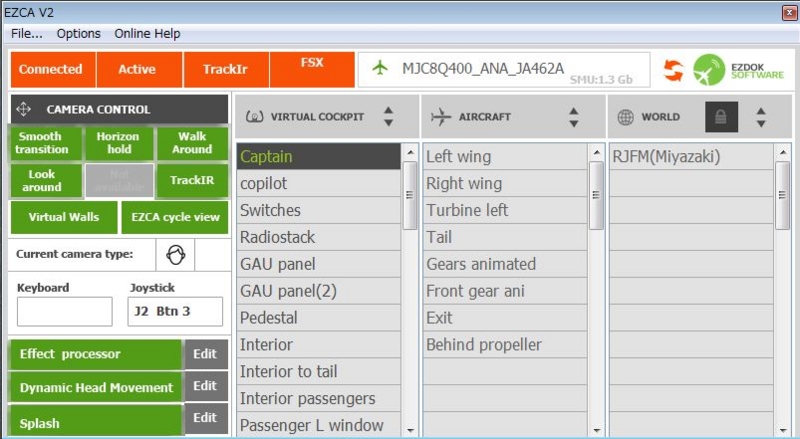Toggle Virtual Walls
This screenshot has width=800, height=439.
(x=64, y=217)
